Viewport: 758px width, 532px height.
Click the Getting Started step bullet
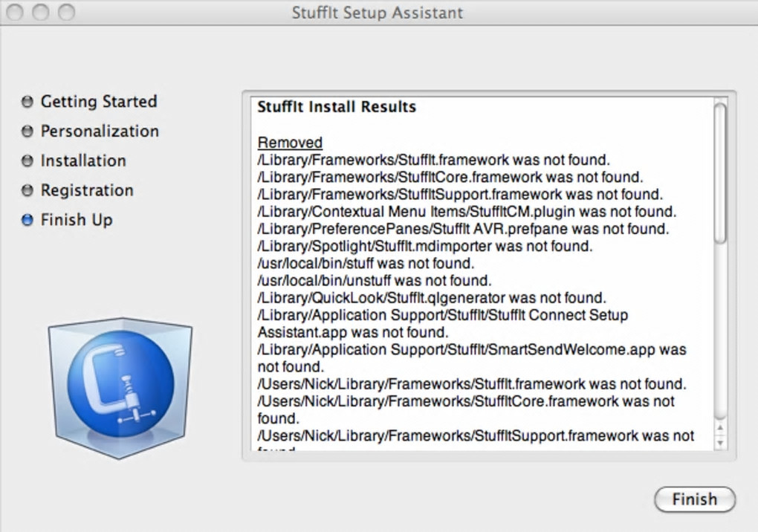point(27,102)
